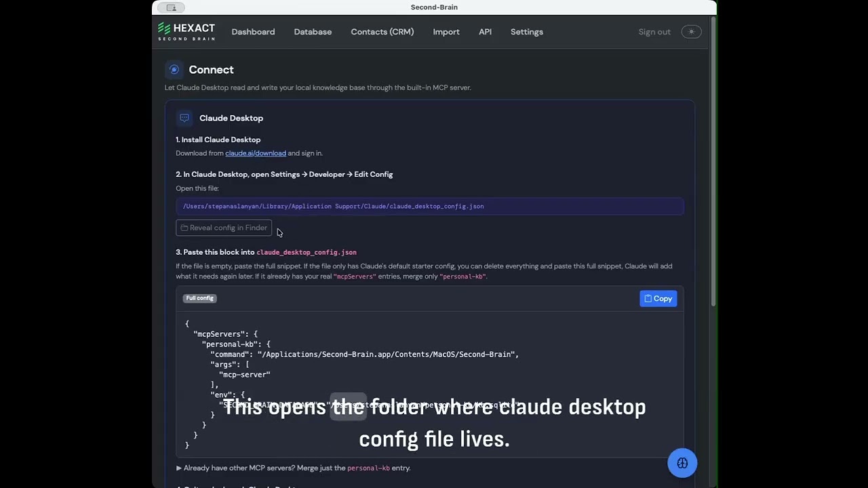Open the Import page
868x488 pixels.
click(x=446, y=32)
